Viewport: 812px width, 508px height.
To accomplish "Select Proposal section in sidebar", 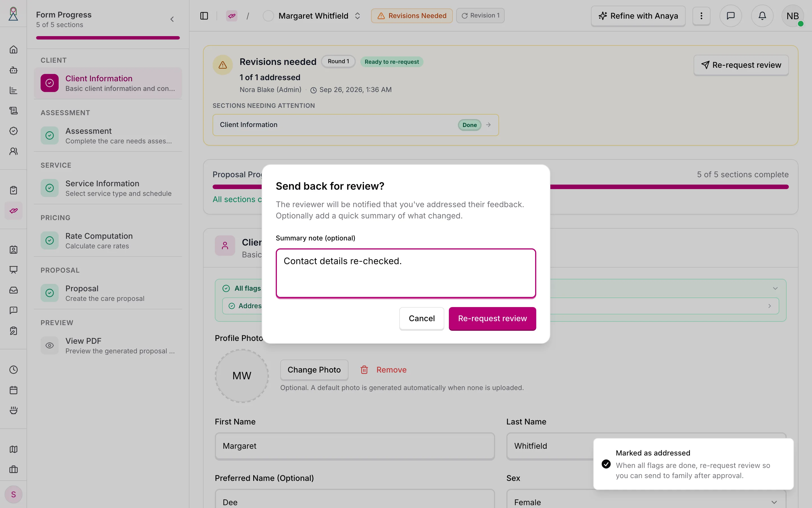I will pyautogui.click(x=108, y=293).
